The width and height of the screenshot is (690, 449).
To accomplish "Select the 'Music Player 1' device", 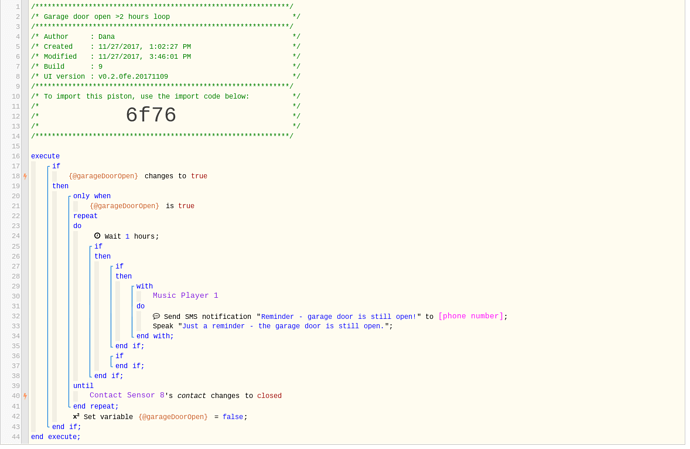I will tap(185, 295).
